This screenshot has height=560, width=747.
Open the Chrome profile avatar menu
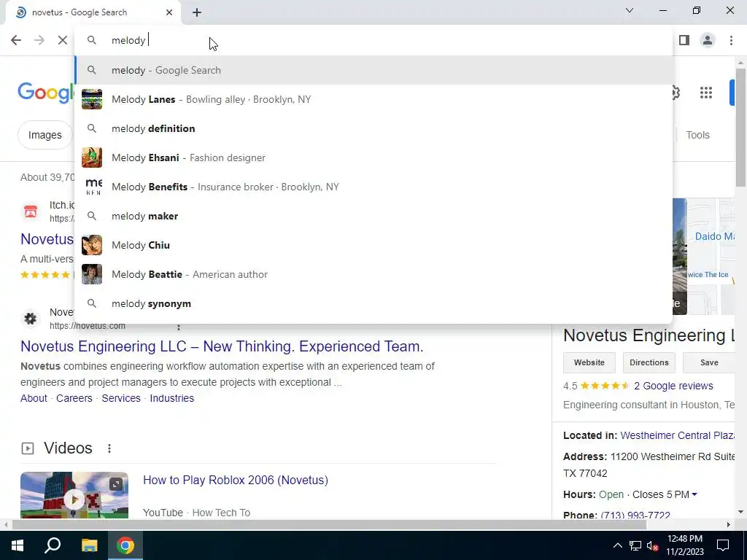[708, 40]
